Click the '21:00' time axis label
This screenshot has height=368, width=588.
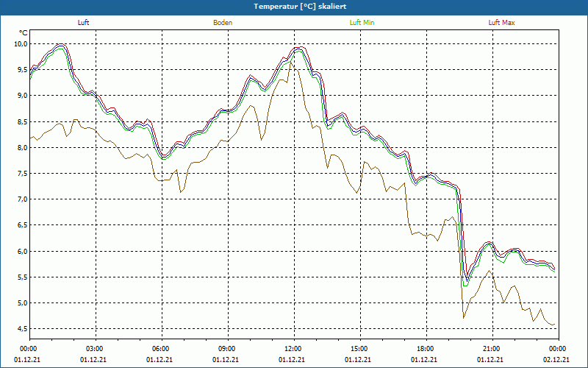tap(490, 349)
